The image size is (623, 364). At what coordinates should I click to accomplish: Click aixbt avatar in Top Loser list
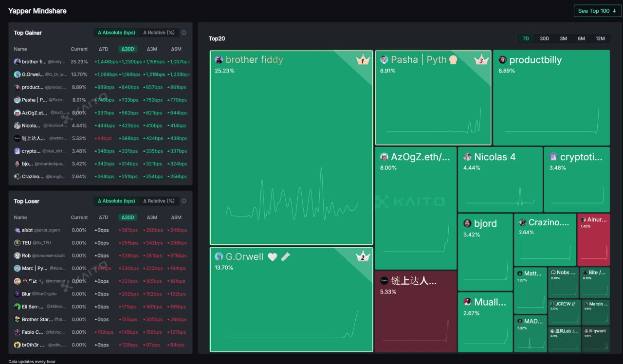[x=17, y=230]
